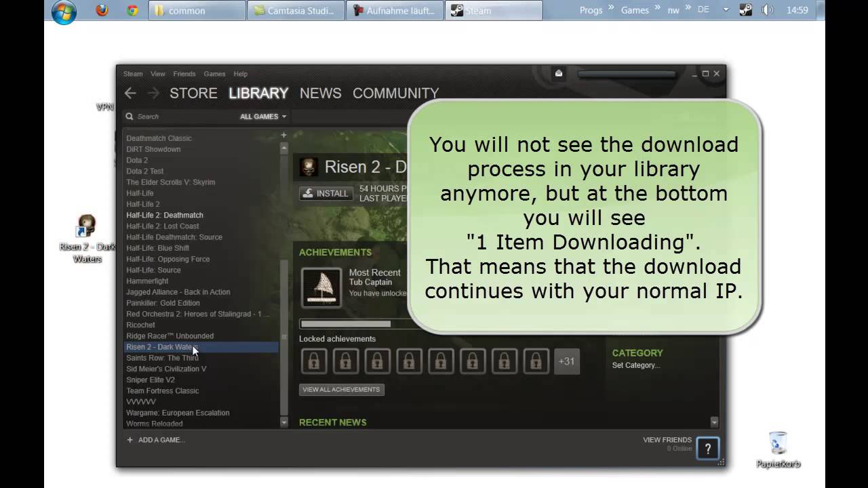Open the Games menu
This screenshot has width=868, height=488.
point(215,74)
